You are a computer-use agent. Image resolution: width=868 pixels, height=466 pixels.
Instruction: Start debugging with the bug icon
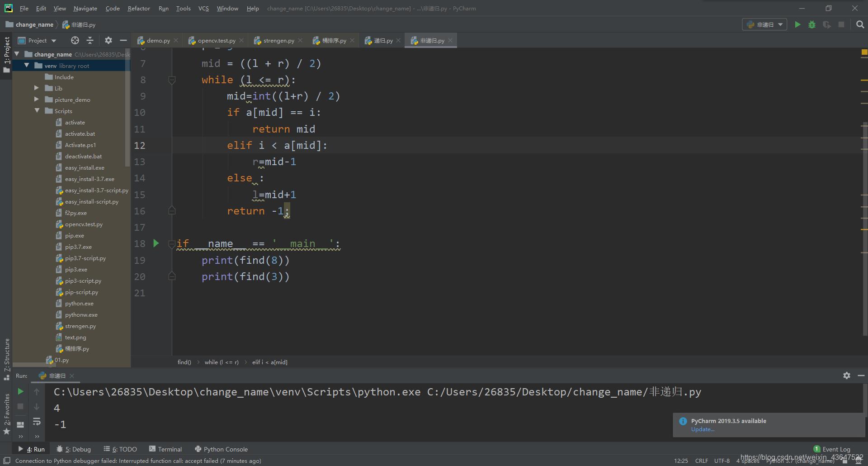pyautogui.click(x=812, y=24)
